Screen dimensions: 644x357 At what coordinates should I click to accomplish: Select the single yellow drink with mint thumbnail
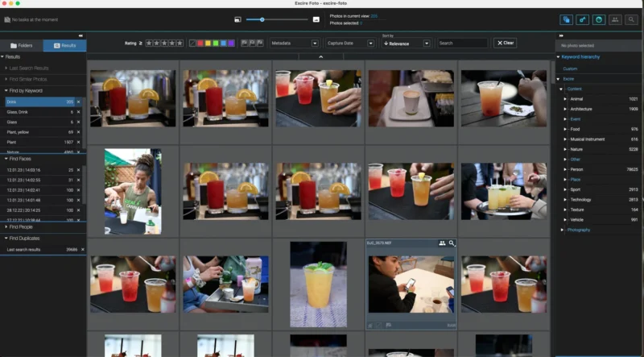point(318,284)
